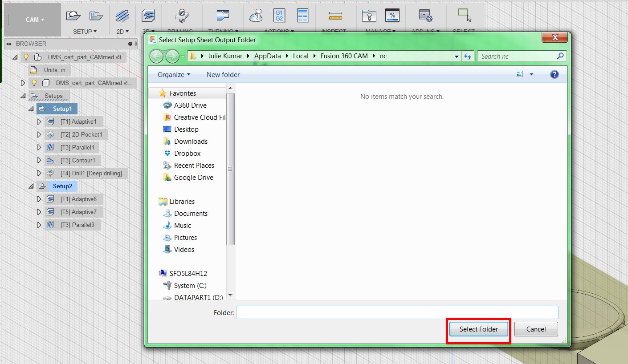Click the New Setup icon in toolbar
The image size is (628, 364).
pyautogui.click(x=73, y=16)
